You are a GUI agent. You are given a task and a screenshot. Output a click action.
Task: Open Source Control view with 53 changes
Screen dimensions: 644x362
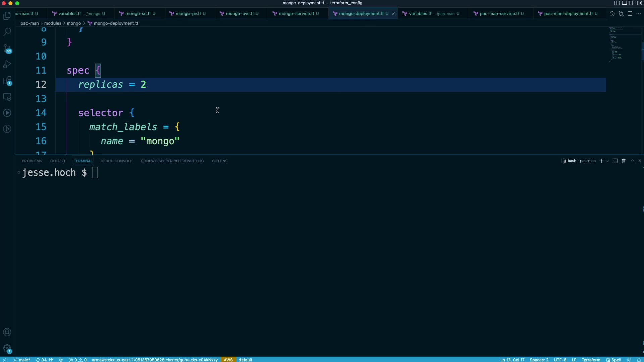tap(7, 48)
